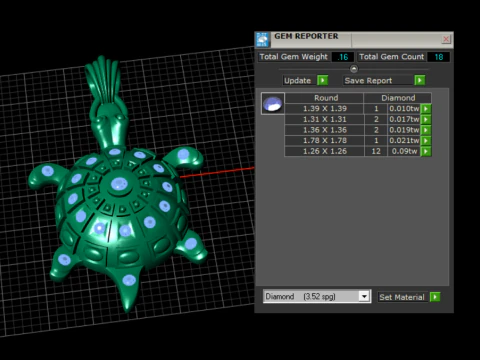Click the 0.09tw weight cell
Screen dimensions: 480x360
click(x=404, y=151)
